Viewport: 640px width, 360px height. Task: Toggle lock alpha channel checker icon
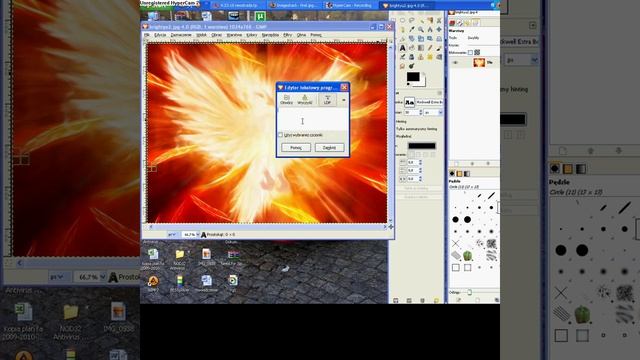(477, 52)
